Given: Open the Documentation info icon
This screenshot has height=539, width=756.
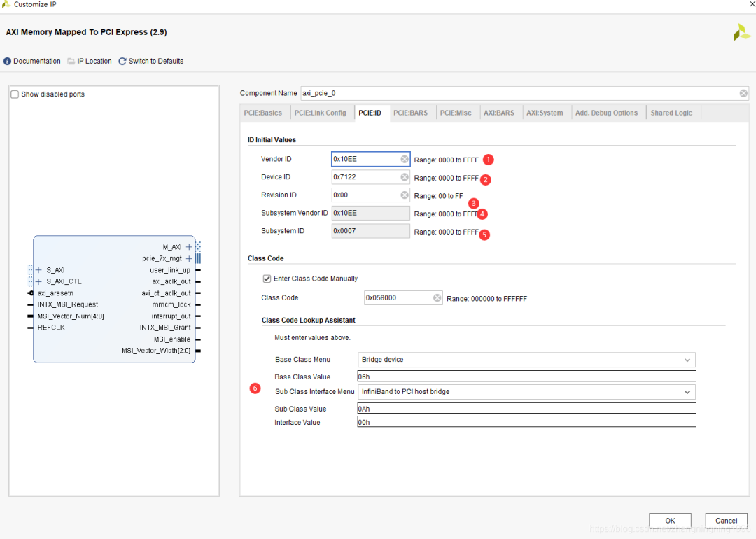Looking at the screenshot, I should tap(8, 62).
